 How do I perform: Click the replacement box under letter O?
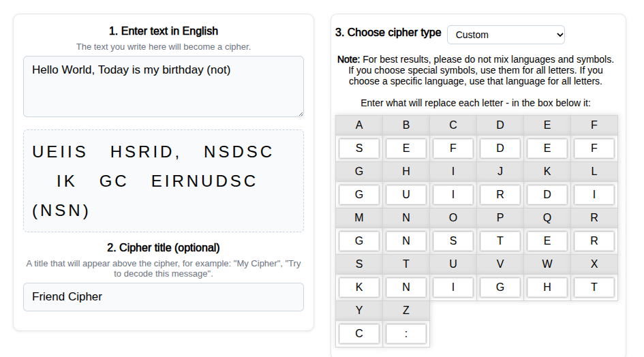[x=453, y=241]
